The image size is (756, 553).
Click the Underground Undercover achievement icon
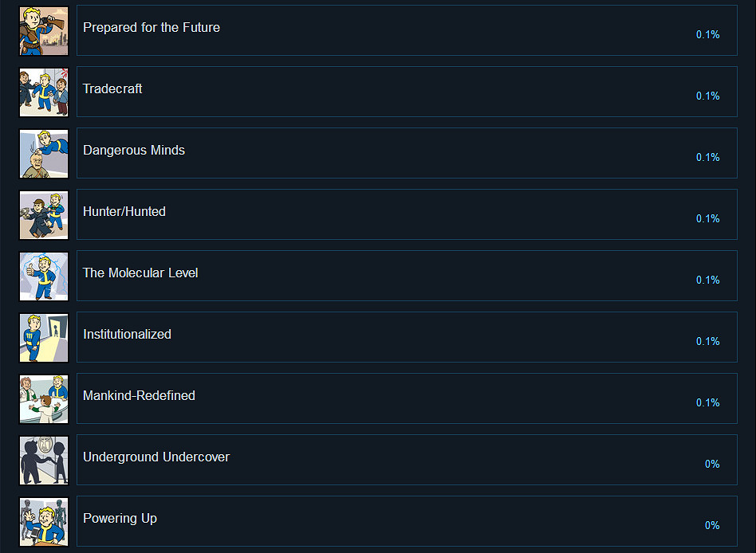[x=44, y=460]
